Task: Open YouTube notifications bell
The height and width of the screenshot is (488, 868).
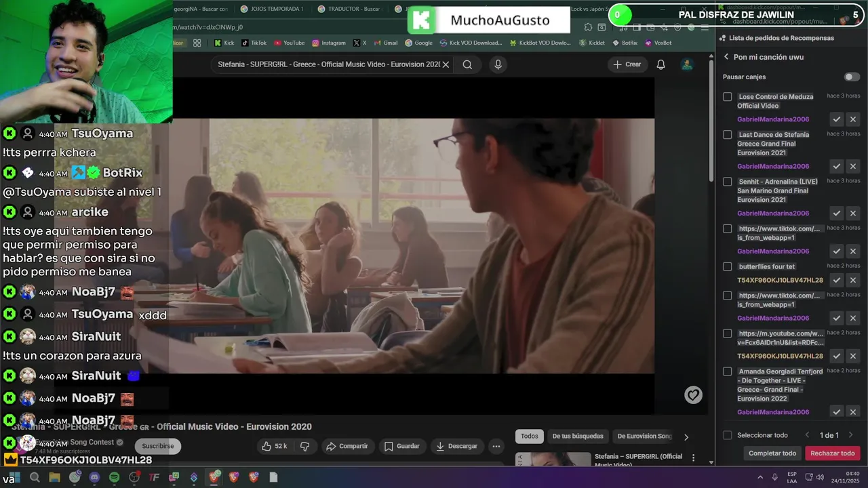Action: coord(660,64)
